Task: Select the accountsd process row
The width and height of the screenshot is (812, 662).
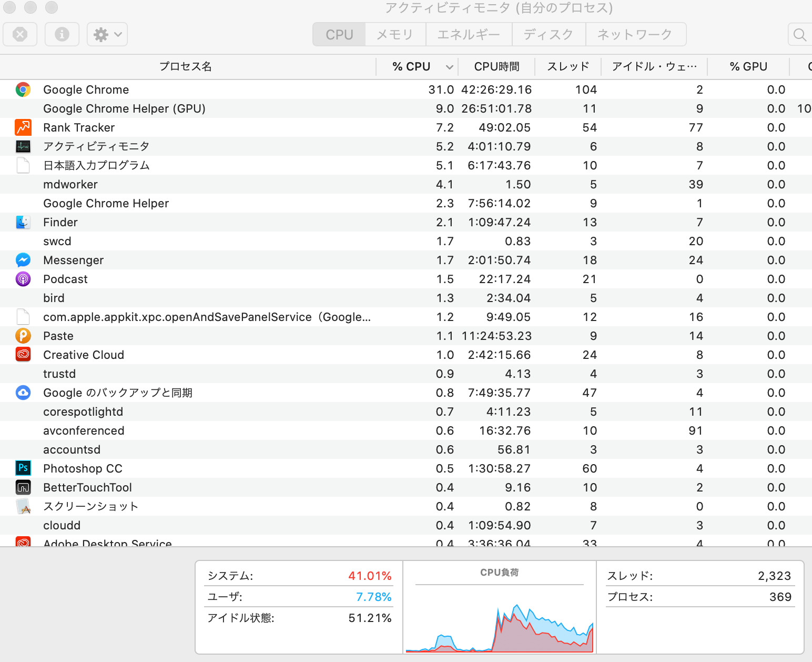Action: coord(406,449)
